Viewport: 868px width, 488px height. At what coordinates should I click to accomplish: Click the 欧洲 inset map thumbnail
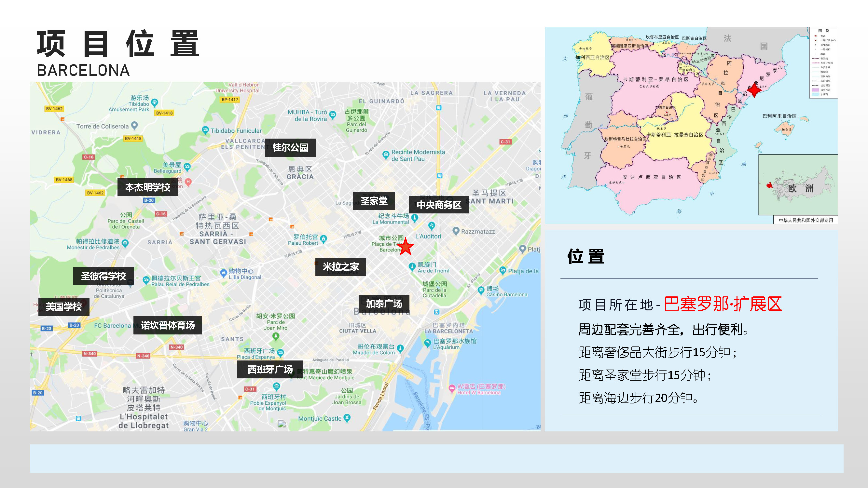point(798,185)
